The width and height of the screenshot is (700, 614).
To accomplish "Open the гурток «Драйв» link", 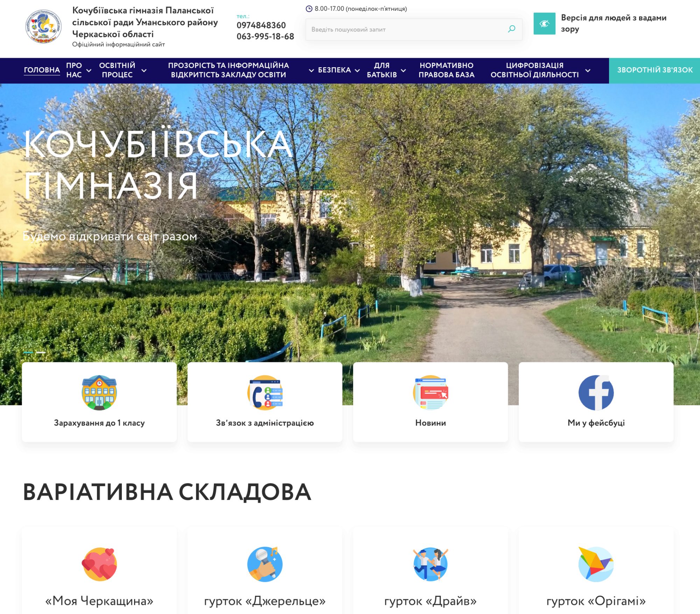I will click(x=430, y=601).
